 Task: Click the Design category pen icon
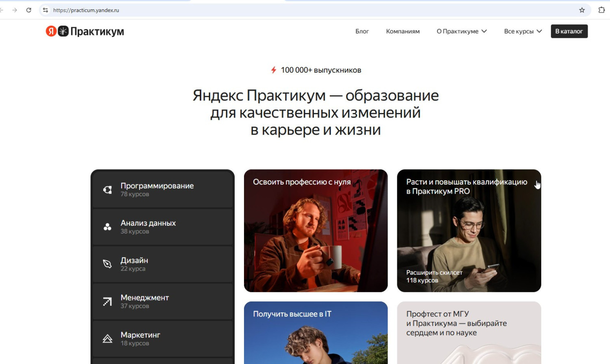107,264
